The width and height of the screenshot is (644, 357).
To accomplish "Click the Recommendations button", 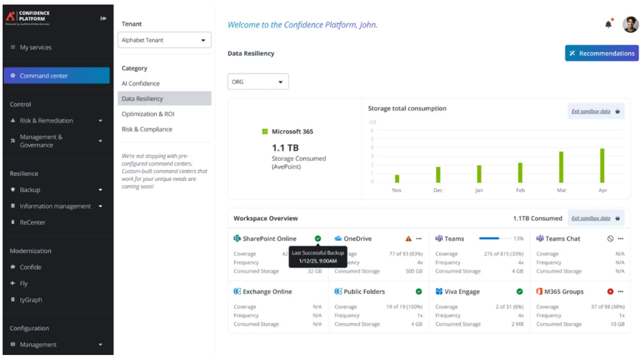I will pos(601,54).
